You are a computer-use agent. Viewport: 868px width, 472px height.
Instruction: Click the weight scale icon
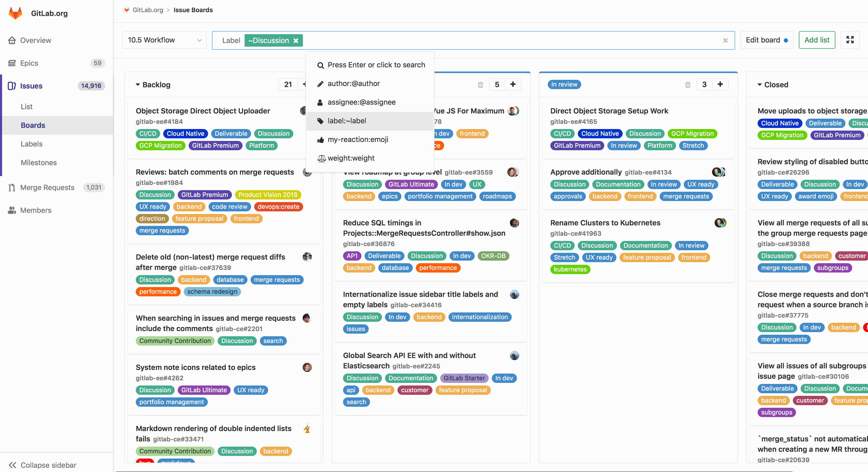click(322, 158)
